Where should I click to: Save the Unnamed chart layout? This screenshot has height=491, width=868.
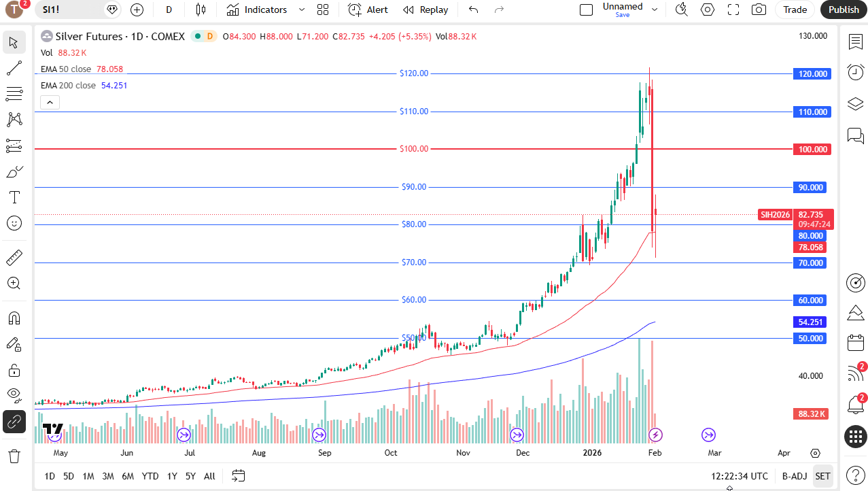coord(623,15)
